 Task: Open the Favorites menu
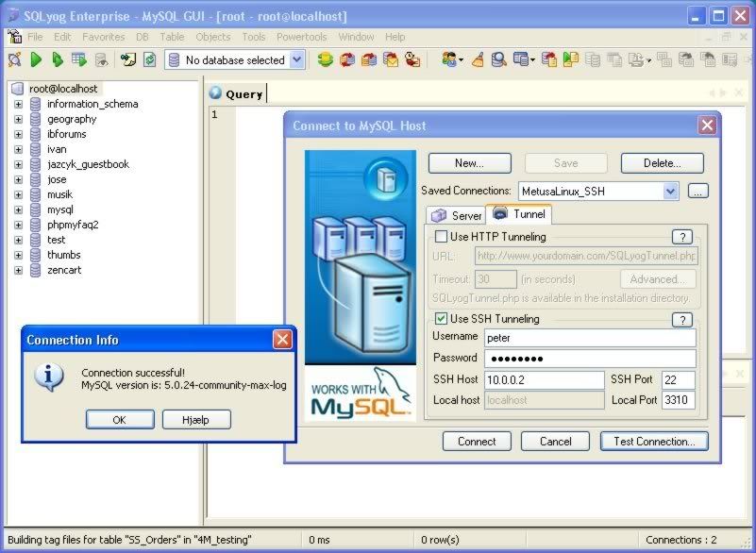click(x=103, y=37)
